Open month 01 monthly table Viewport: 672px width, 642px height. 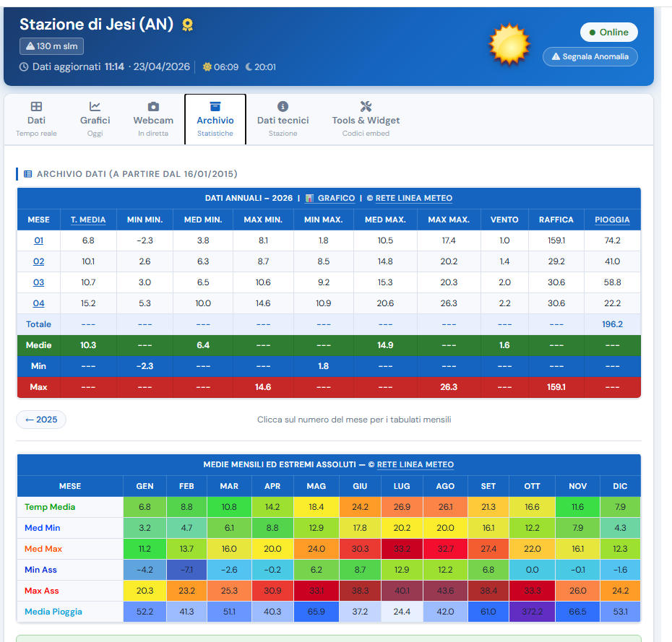[x=39, y=240]
